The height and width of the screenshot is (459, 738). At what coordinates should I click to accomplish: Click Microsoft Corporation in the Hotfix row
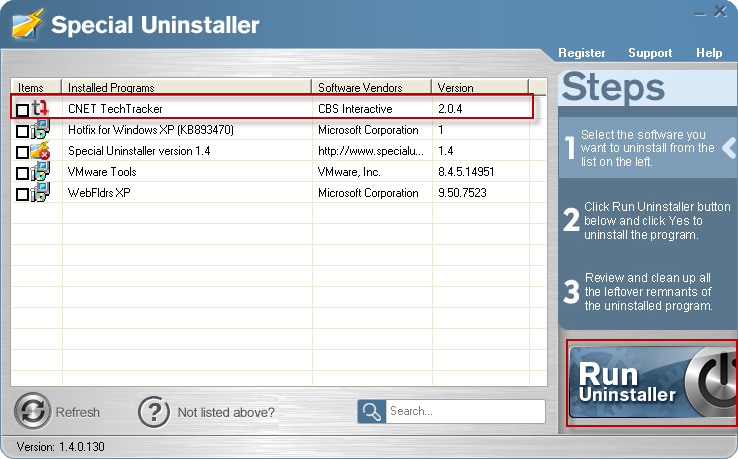[368, 129]
